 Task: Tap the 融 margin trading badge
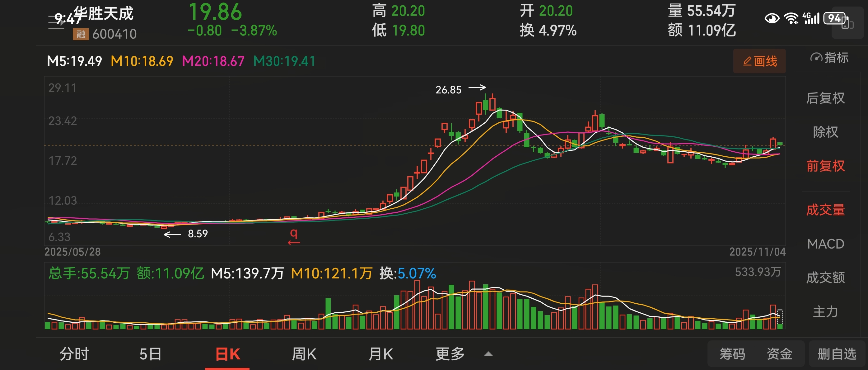click(81, 34)
